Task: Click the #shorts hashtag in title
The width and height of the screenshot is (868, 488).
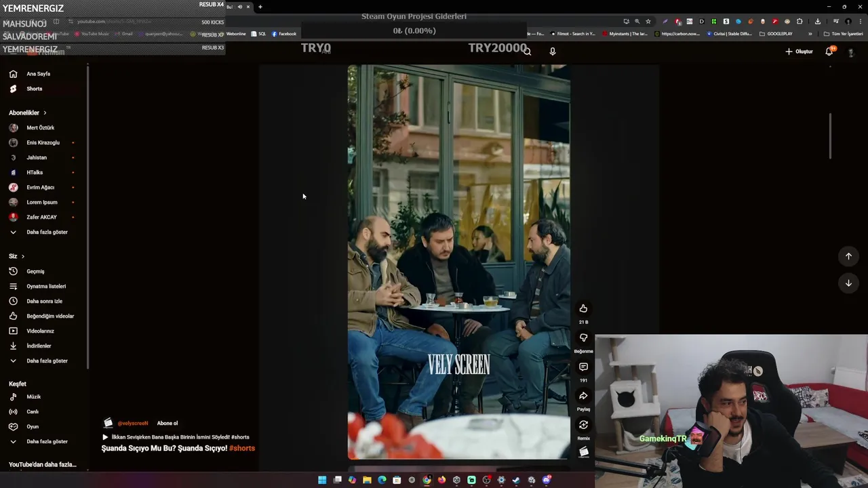Action: [x=242, y=448]
